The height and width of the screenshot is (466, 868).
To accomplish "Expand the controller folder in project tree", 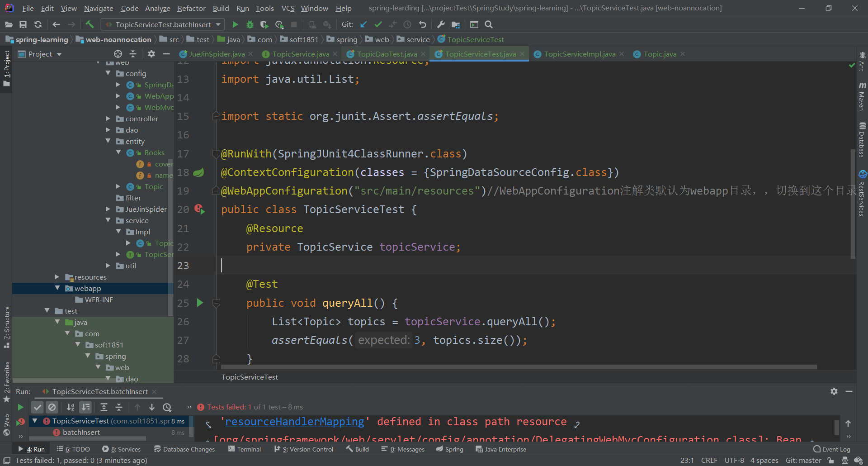I will pyautogui.click(x=108, y=119).
